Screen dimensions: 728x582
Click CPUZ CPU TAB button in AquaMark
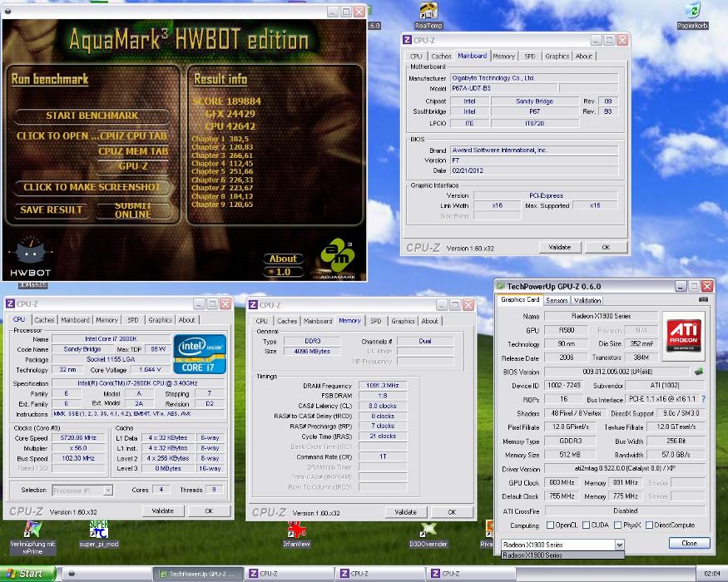pyautogui.click(x=131, y=136)
